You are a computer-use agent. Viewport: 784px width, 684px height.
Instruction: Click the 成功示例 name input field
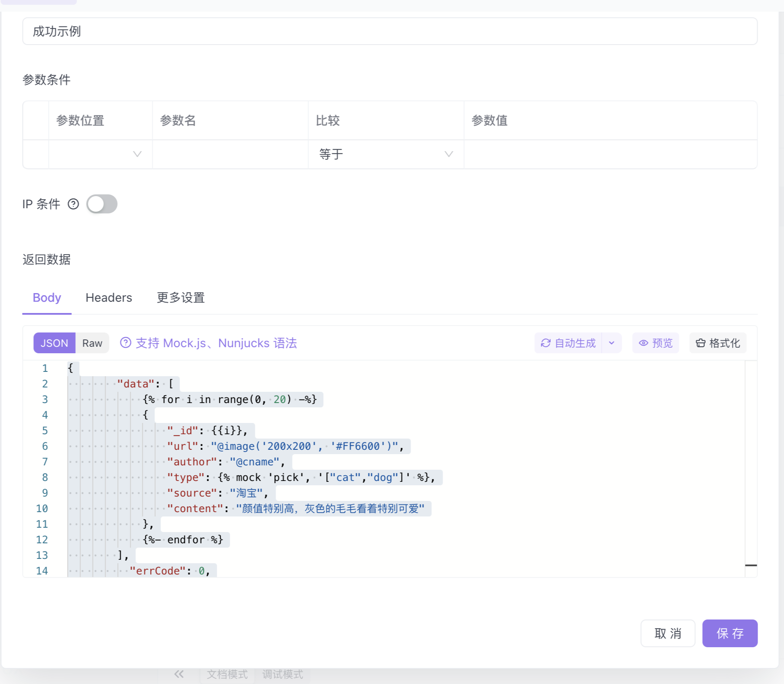click(390, 31)
